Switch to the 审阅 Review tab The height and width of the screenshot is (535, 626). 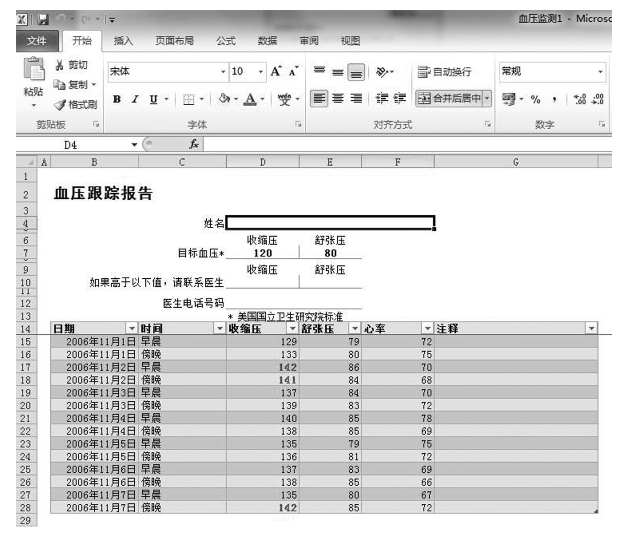click(x=309, y=41)
